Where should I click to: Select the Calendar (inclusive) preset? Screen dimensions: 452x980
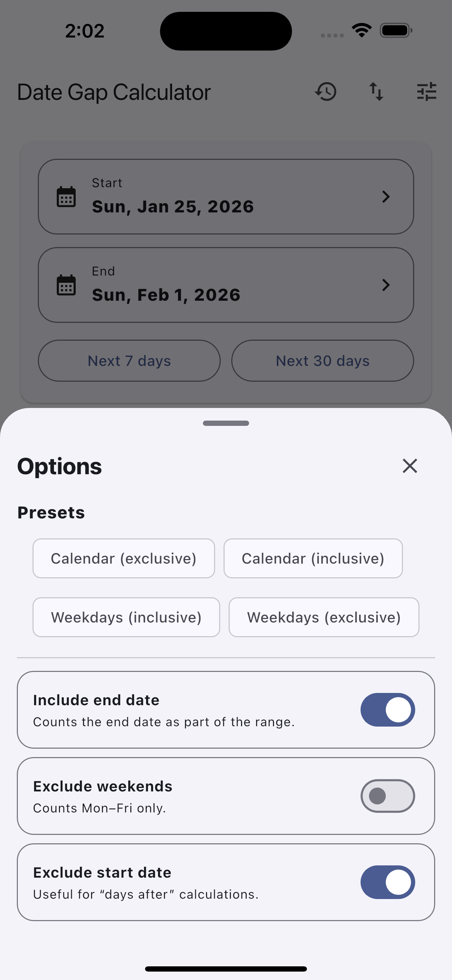[x=313, y=558]
